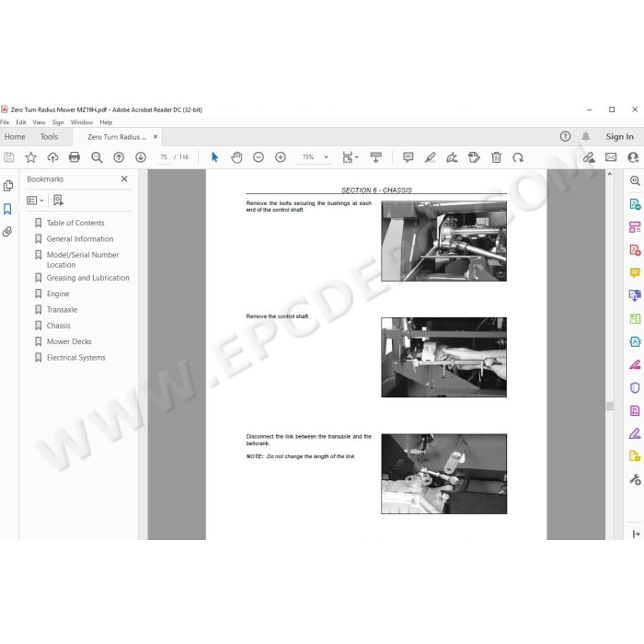644x644 pixels.
Task: Click the page number field showing 75
Action: 164,157
